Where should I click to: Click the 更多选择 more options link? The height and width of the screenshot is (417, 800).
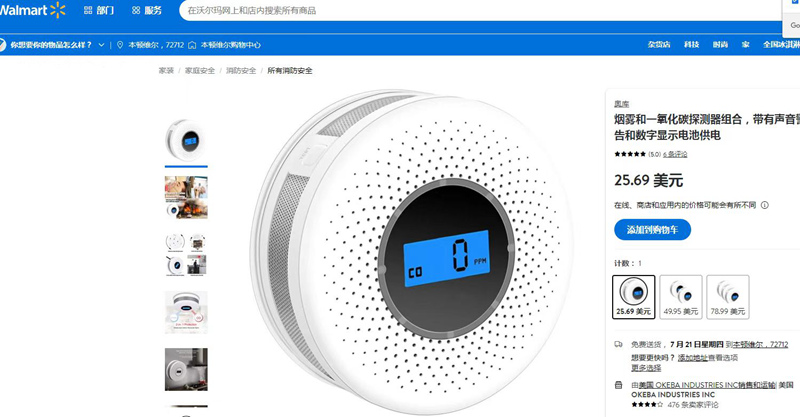point(646,367)
